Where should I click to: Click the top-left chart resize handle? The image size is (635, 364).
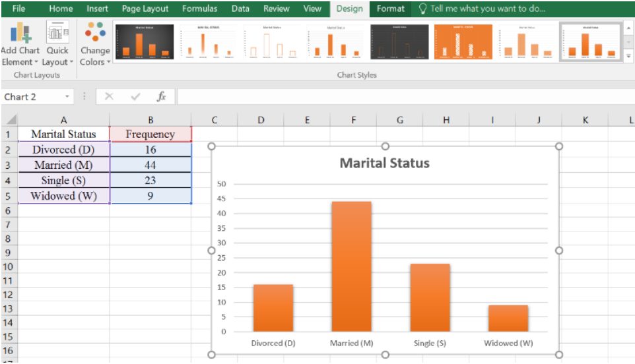(x=211, y=146)
